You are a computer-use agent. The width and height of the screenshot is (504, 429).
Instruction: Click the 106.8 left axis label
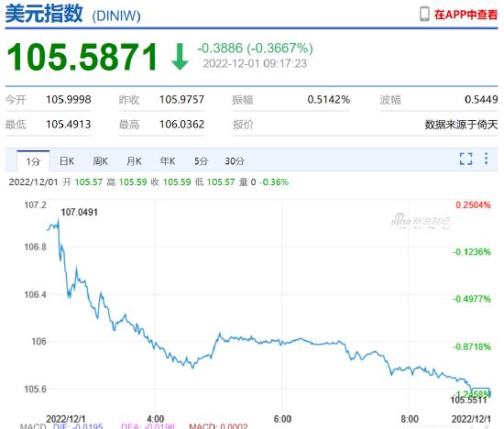[36, 247]
